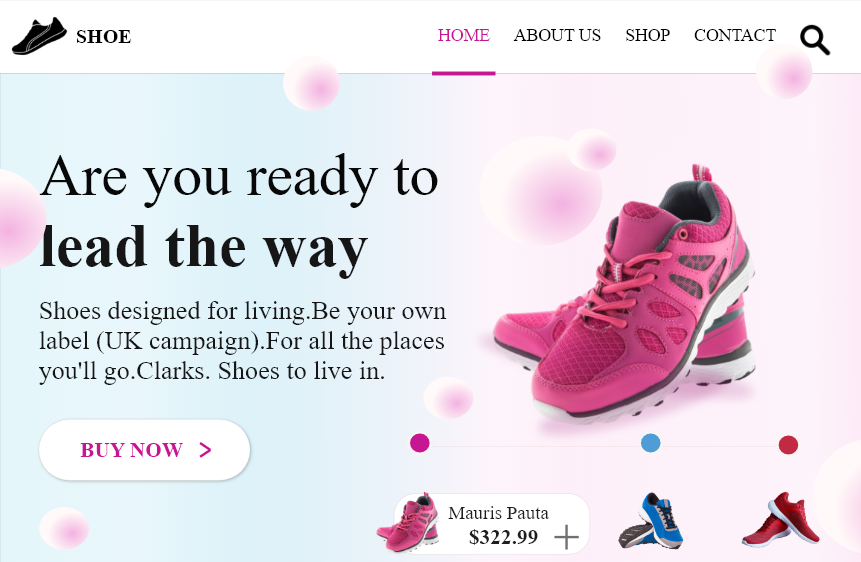The image size is (861, 562).
Task: Click the plus icon on the Mauris Pauta card
Action: (x=567, y=537)
